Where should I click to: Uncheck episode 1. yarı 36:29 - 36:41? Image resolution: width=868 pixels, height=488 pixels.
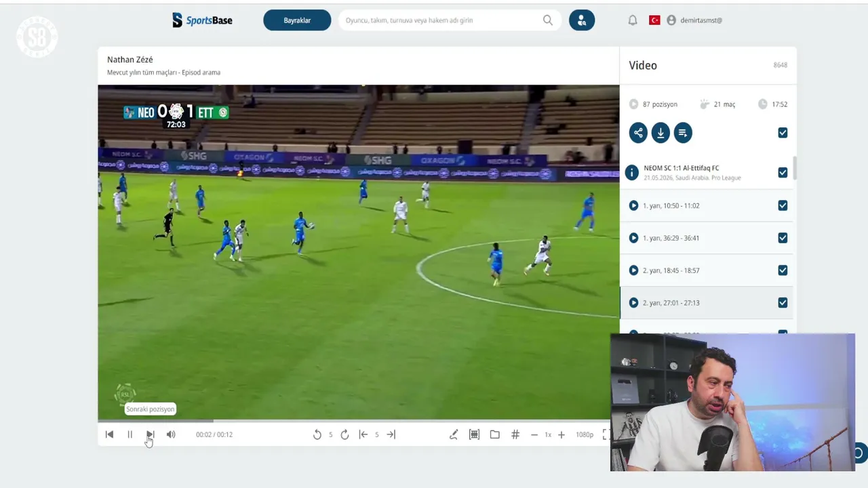click(783, 238)
